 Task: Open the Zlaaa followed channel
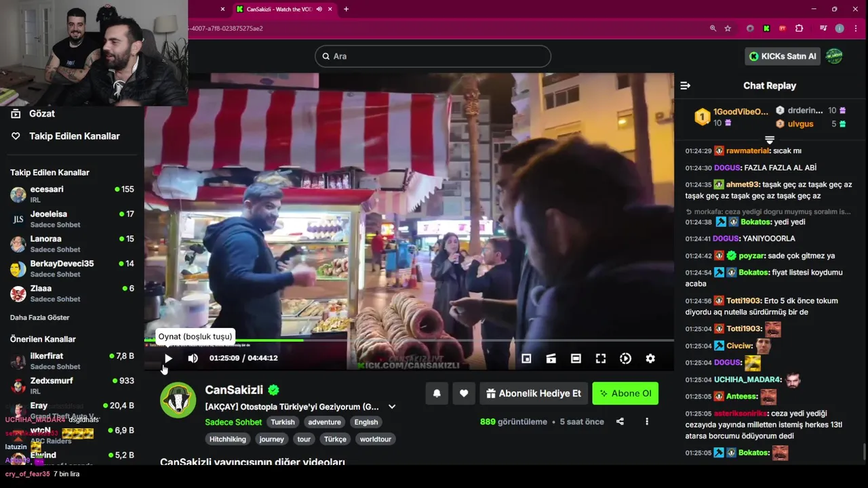pos(72,293)
